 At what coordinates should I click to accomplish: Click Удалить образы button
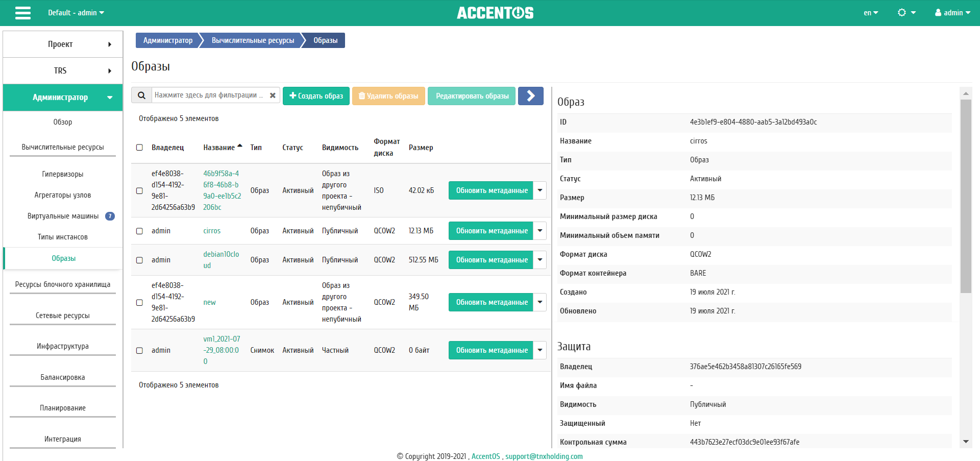click(388, 96)
